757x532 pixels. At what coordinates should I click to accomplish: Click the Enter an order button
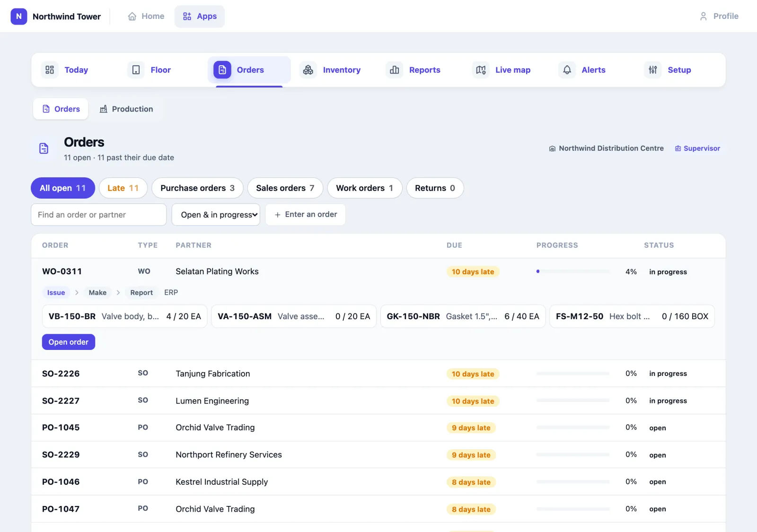(x=305, y=215)
